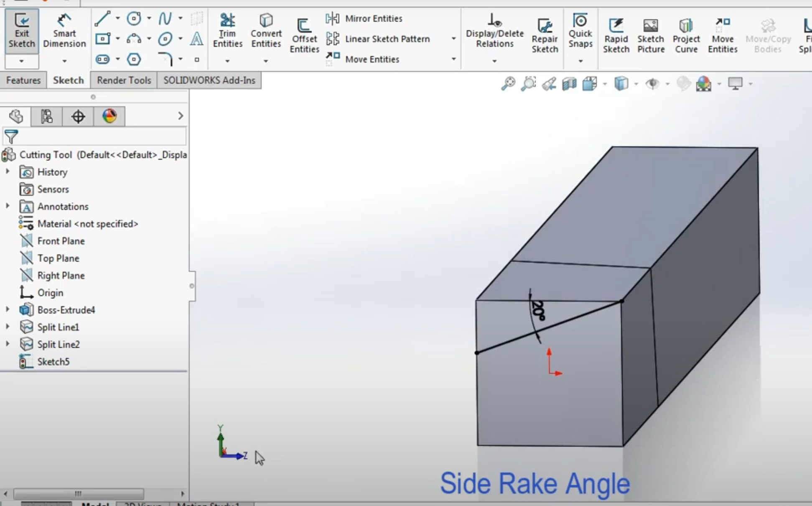Click the large Move Entities icon
The width and height of the screenshot is (812, 506).
pyautogui.click(x=723, y=36)
